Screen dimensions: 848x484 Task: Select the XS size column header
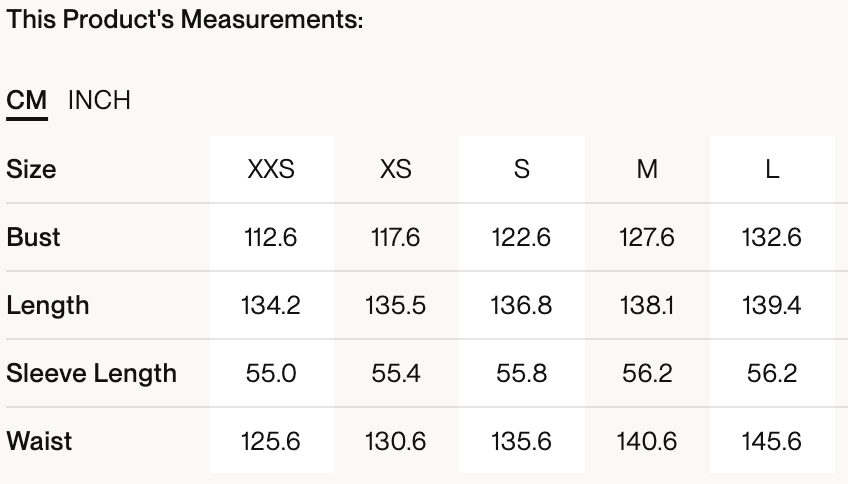[396, 169]
